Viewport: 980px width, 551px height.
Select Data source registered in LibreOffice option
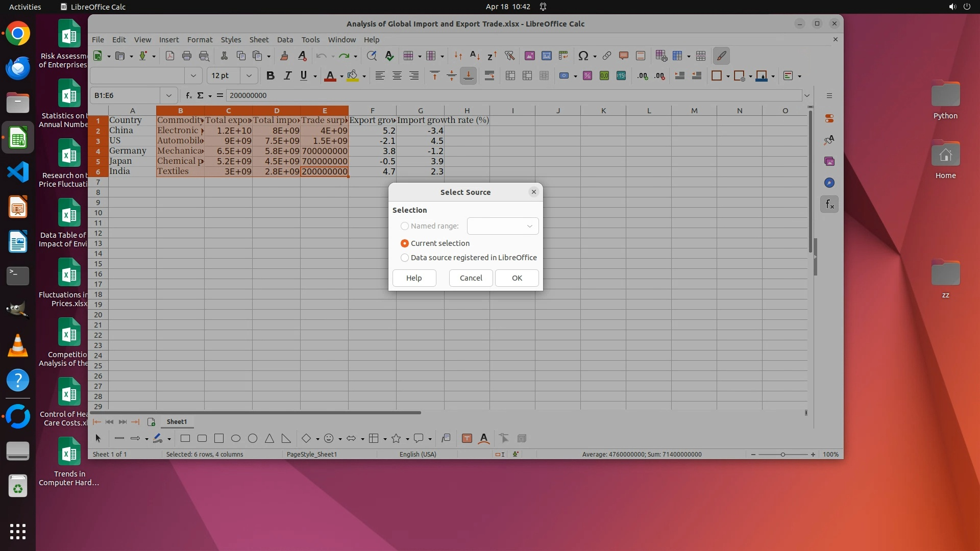pos(405,258)
